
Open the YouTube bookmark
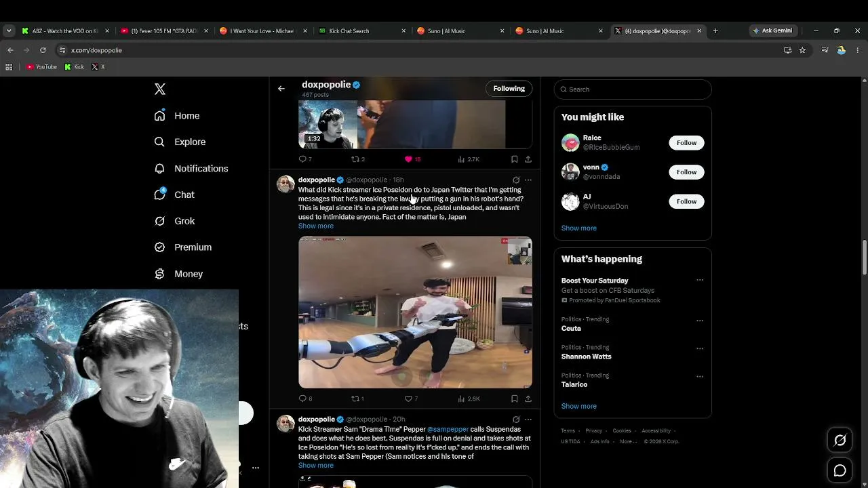pos(41,67)
